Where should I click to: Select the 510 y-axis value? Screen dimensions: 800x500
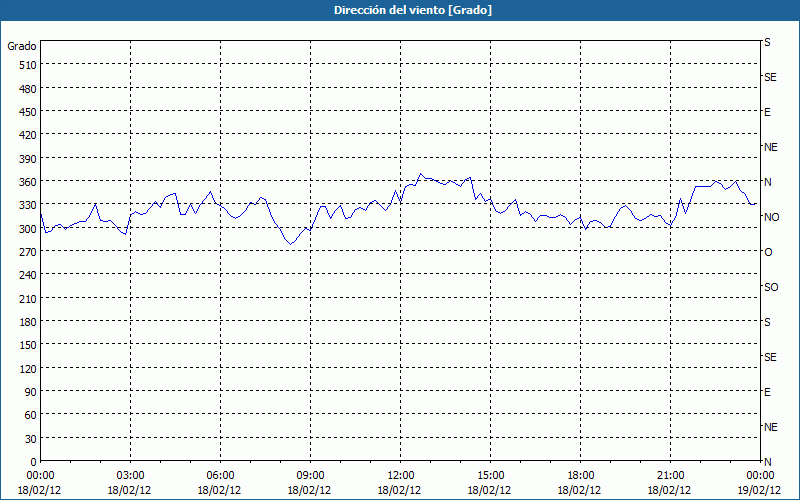pos(28,65)
